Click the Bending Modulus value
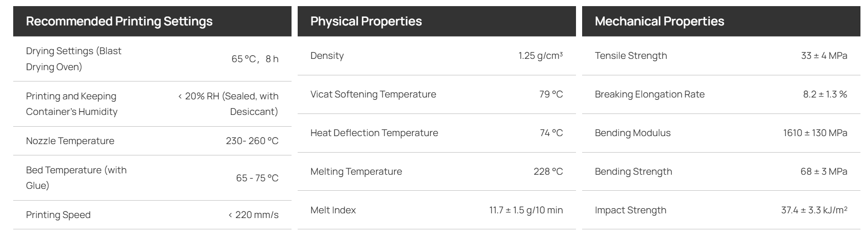 (815, 133)
